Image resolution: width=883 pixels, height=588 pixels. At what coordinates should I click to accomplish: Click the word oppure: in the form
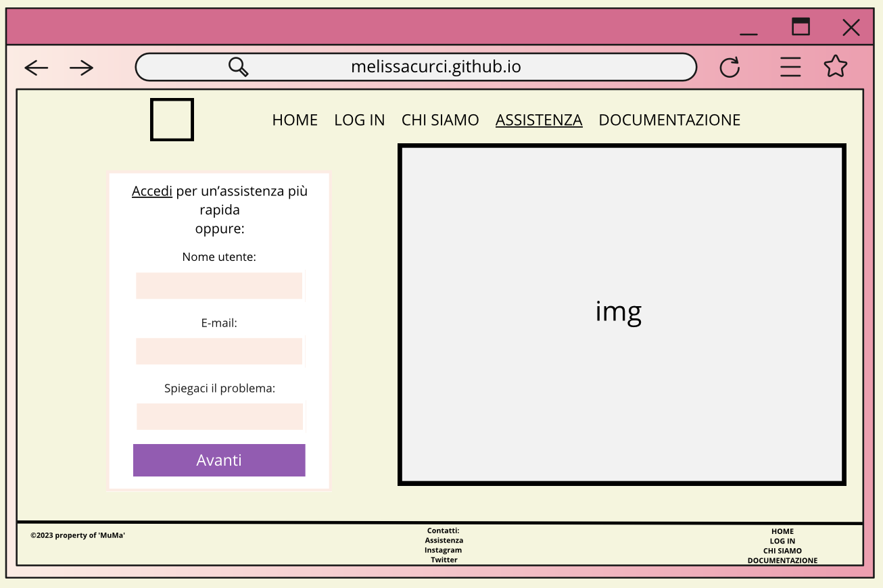click(x=220, y=229)
